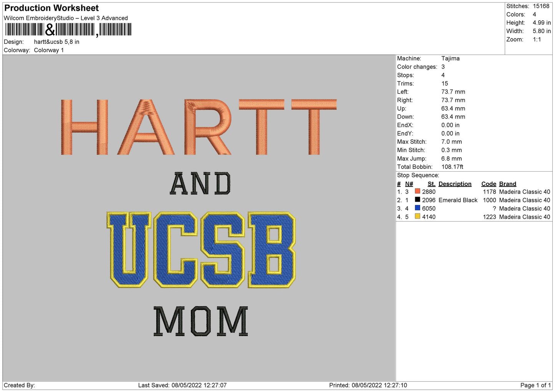Click the St. column header
The image size is (555, 392).
coord(432,184)
